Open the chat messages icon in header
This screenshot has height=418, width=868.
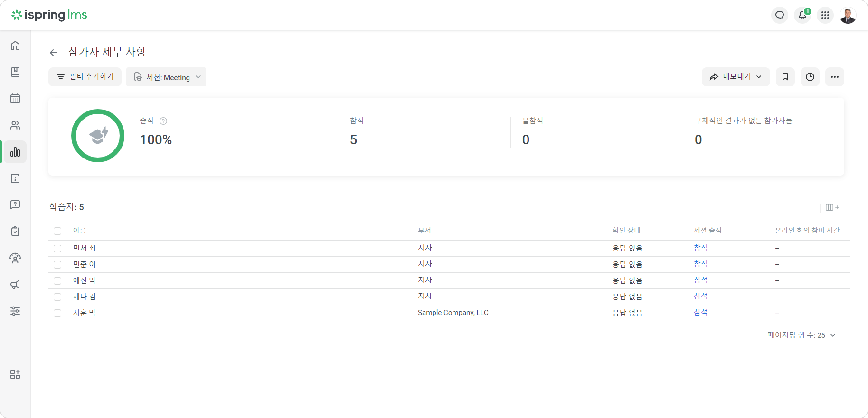point(780,15)
